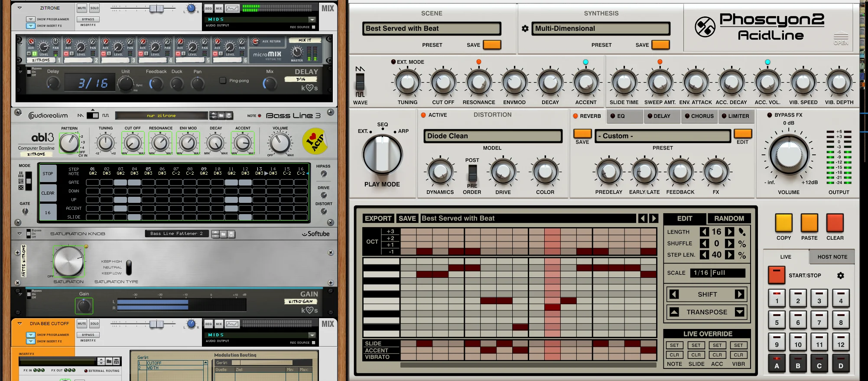Open the Multi-Dimensional synthesis preset list

click(x=601, y=29)
